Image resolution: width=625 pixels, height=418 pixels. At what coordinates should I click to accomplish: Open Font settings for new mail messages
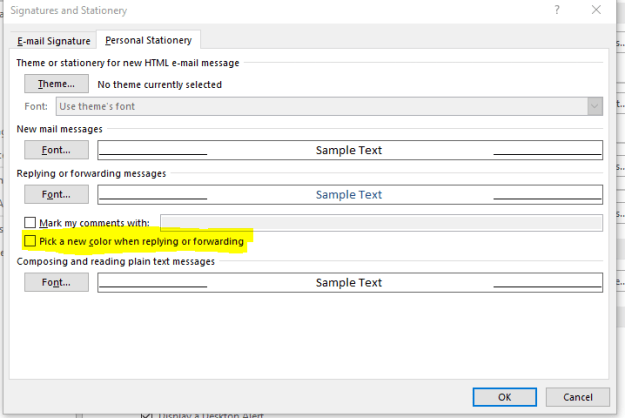click(x=56, y=150)
